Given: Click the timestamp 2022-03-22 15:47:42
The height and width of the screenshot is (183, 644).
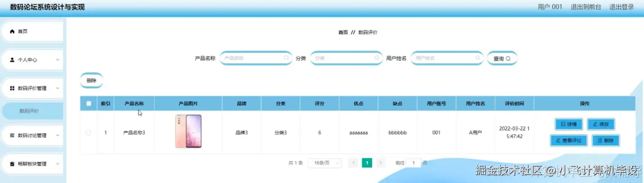Looking at the screenshot, I should [x=514, y=132].
